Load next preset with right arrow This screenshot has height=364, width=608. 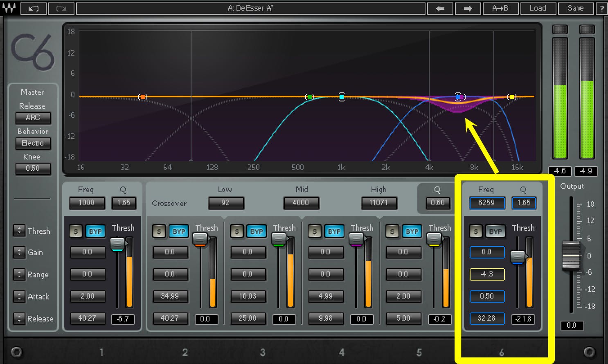pyautogui.click(x=468, y=8)
